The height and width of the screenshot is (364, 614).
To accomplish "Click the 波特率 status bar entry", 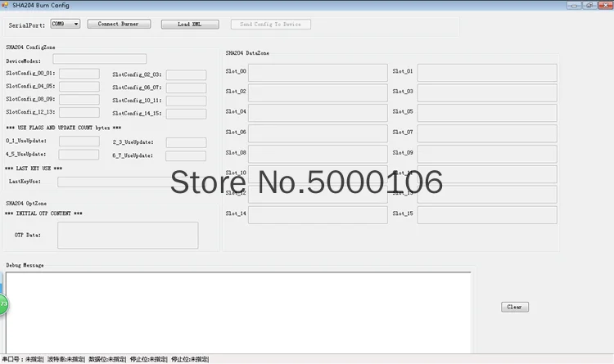I will click(65, 359).
